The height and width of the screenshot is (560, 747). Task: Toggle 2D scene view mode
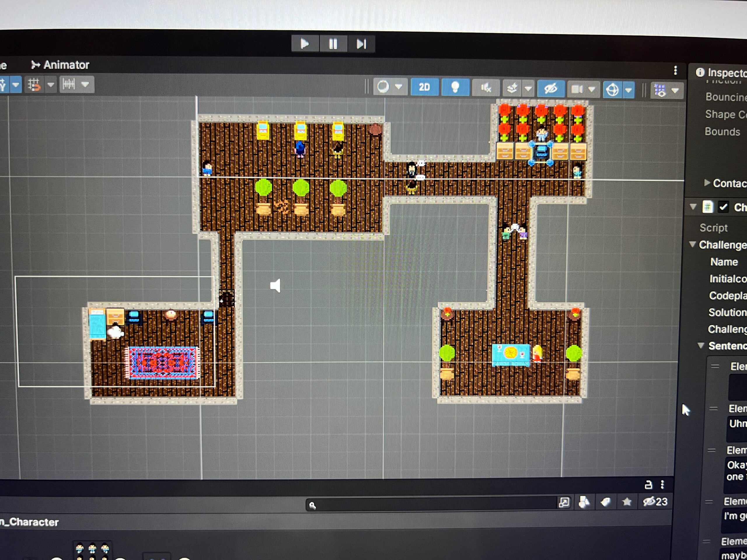pos(424,87)
